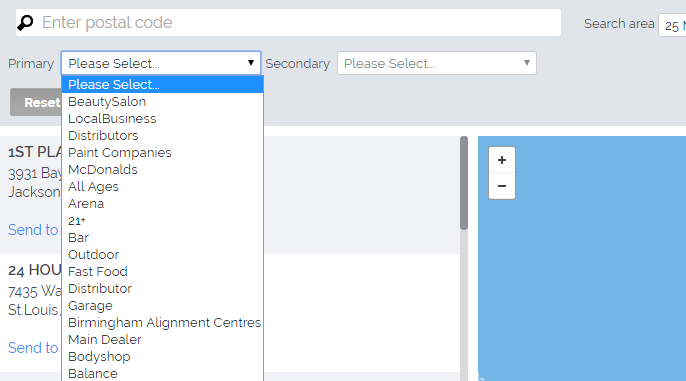The height and width of the screenshot is (381, 686).
Task: Open the Primary category dropdown arrow
Action: click(251, 63)
